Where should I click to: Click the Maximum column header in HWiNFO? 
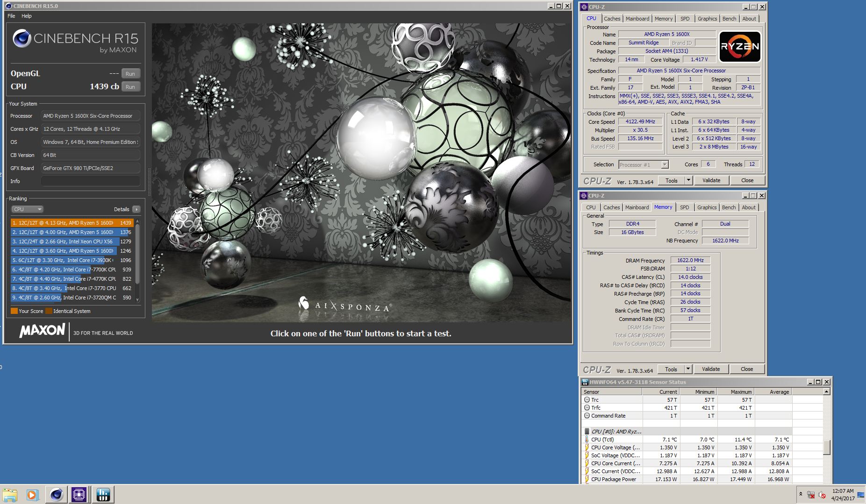(x=736, y=392)
